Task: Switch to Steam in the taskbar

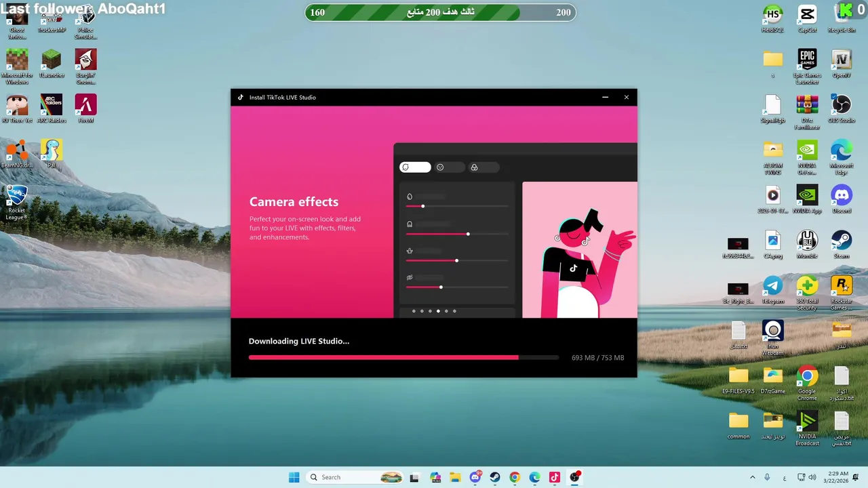Action: (x=495, y=477)
